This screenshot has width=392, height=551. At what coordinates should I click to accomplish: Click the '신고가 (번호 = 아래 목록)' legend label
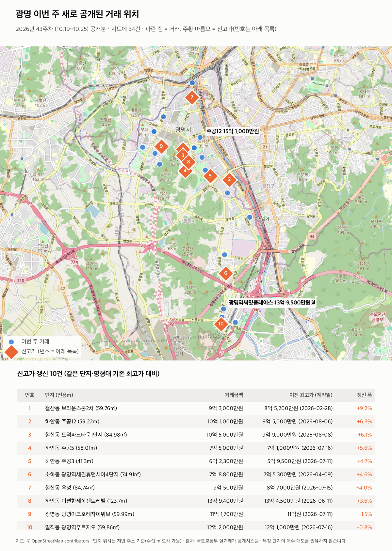[x=50, y=351]
